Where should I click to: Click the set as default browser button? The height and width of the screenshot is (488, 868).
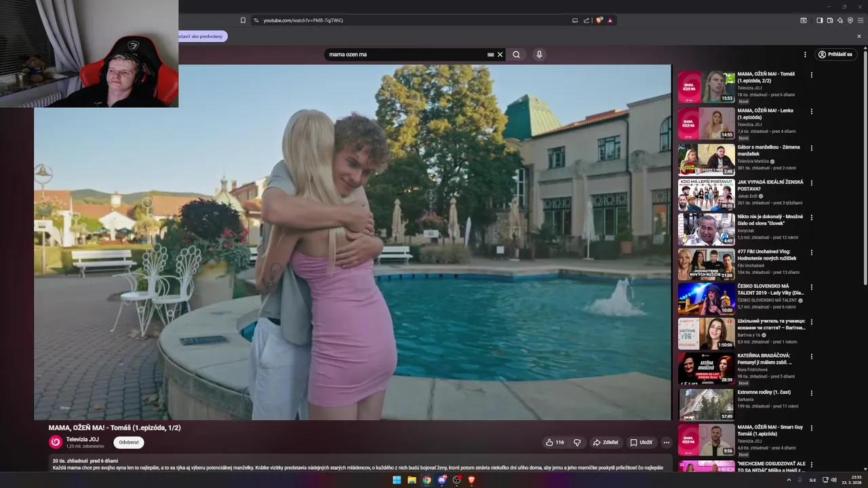point(202,36)
